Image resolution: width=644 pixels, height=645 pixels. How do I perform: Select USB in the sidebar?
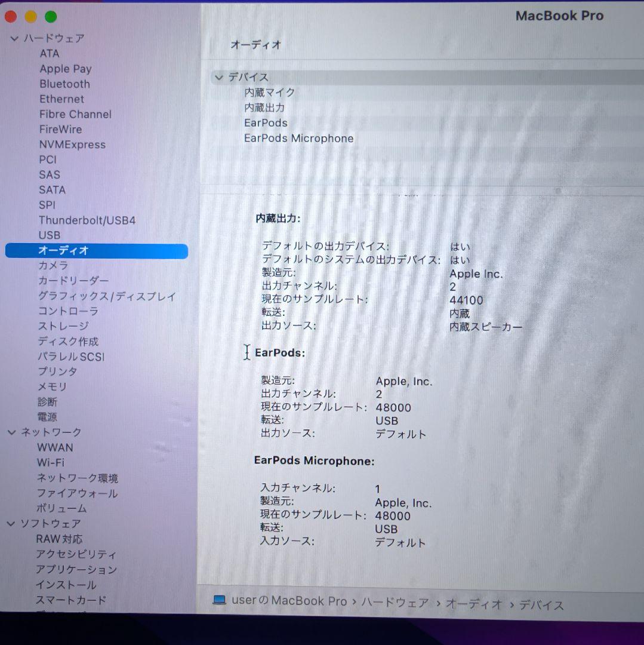(x=50, y=235)
